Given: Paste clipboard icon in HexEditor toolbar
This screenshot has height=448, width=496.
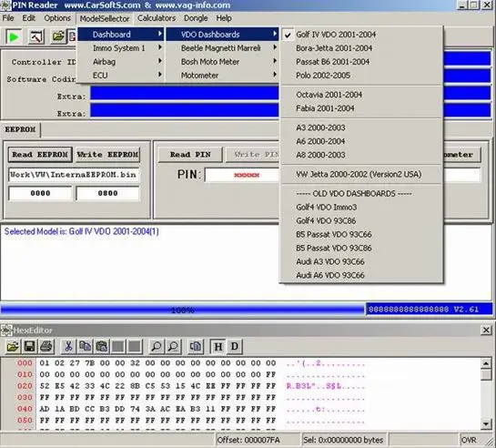Looking at the screenshot, I should pos(102,346).
